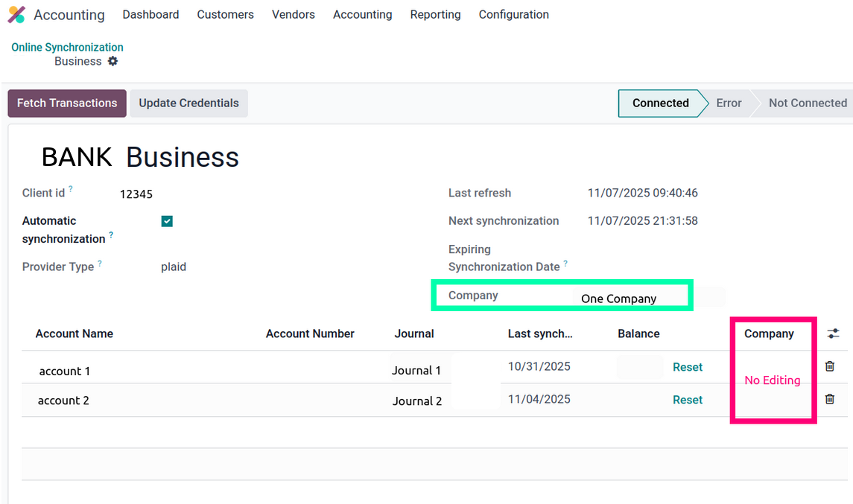The height and width of the screenshot is (504, 853).
Task: Open the Reporting menu
Action: pyautogui.click(x=435, y=15)
